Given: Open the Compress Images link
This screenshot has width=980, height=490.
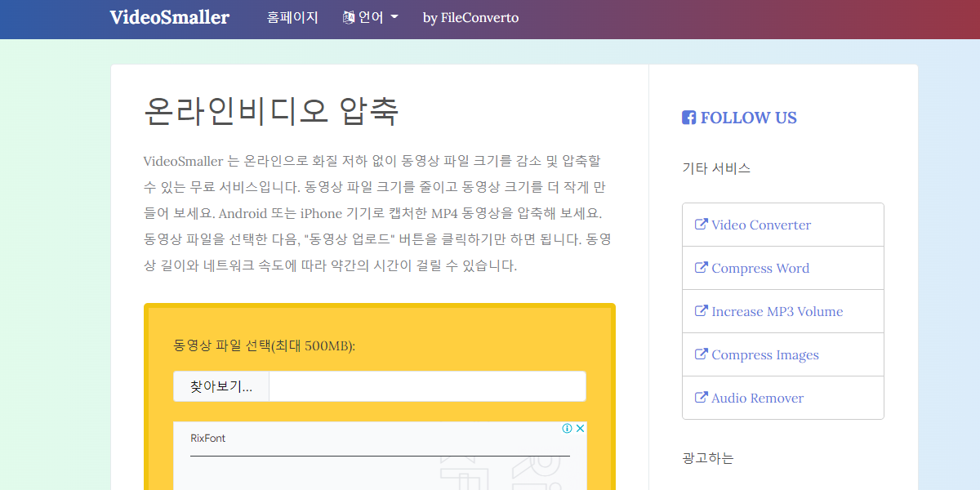Looking at the screenshot, I should (x=765, y=354).
